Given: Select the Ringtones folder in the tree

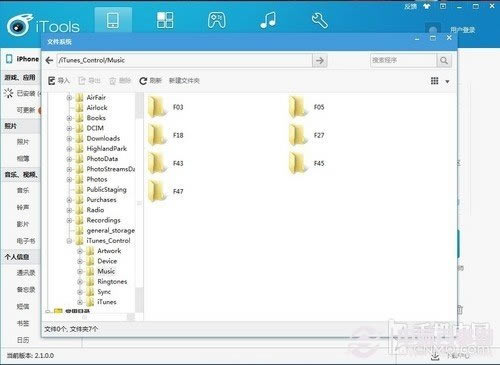Looking at the screenshot, I should 112,282.
